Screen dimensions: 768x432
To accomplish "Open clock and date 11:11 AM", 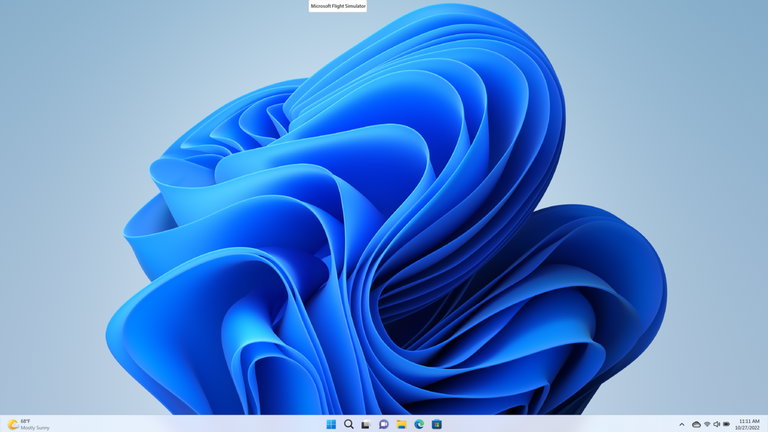I will [x=748, y=424].
